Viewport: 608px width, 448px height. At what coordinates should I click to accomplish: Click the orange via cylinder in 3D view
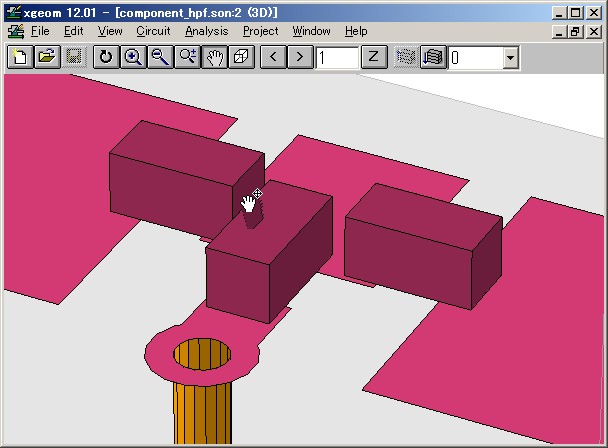point(202,411)
